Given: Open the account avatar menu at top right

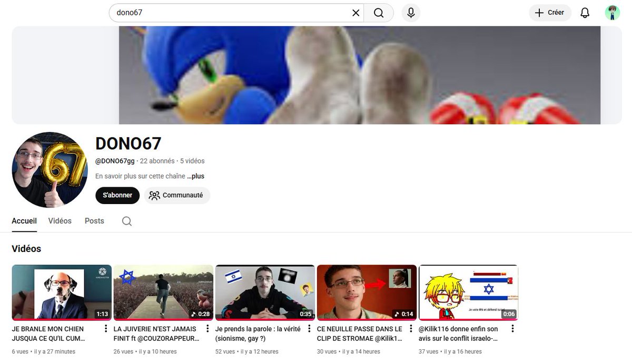Looking at the screenshot, I should click(x=612, y=13).
